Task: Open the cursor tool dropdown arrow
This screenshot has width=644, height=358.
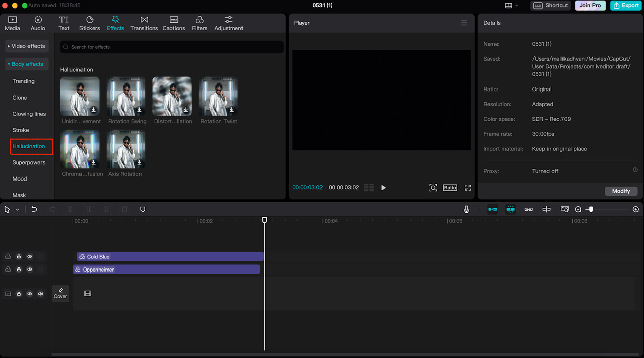Action: point(18,210)
